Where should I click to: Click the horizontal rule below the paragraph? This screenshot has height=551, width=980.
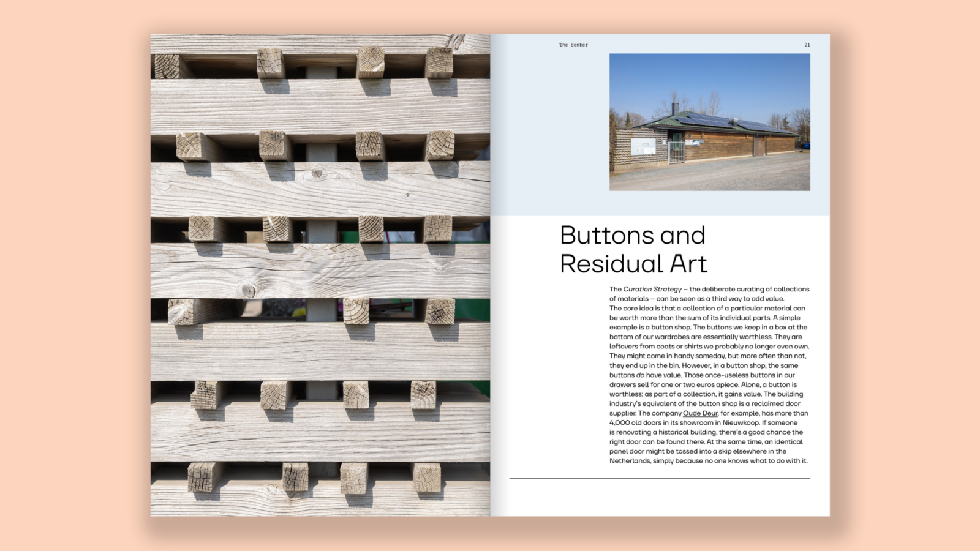[x=659, y=478]
